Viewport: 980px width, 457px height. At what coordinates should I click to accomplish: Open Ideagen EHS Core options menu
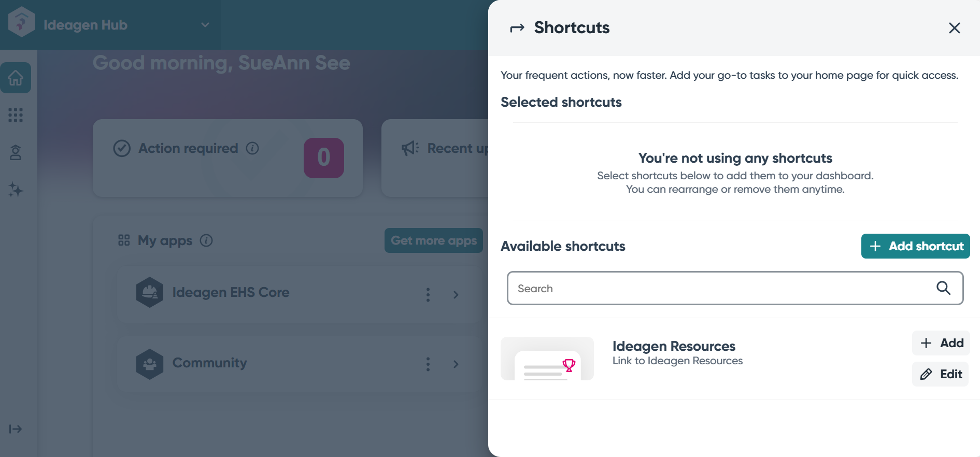[x=428, y=295]
